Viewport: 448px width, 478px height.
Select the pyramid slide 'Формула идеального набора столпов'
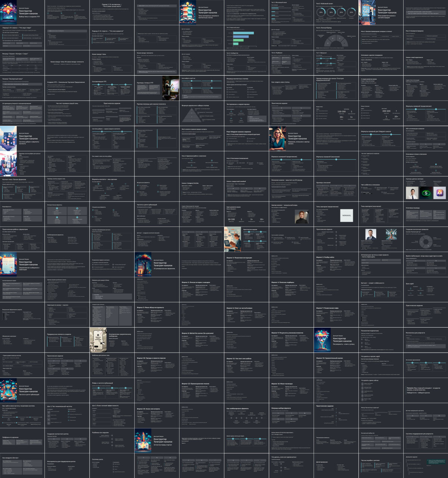[x=202, y=113]
